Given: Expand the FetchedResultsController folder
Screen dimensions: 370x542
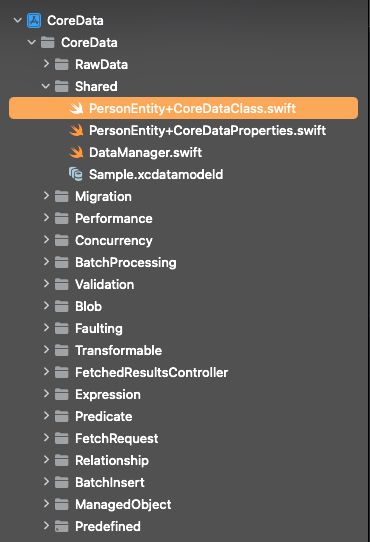Looking at the screenshot, I should (x=46, y=372).
